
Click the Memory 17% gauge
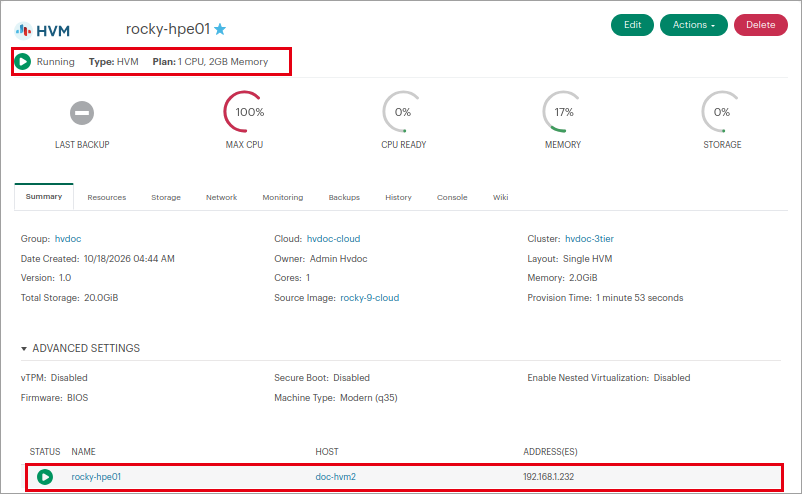563,112
